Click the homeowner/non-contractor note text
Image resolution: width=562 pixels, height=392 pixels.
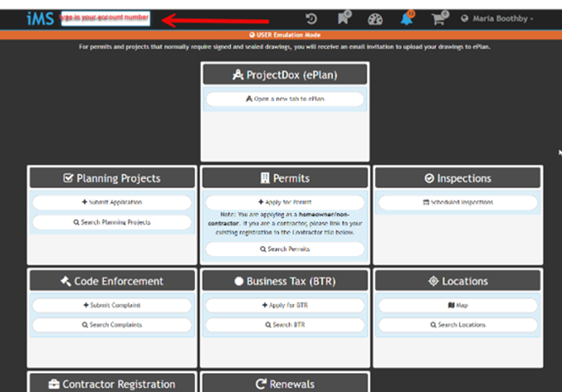[285, 223]
